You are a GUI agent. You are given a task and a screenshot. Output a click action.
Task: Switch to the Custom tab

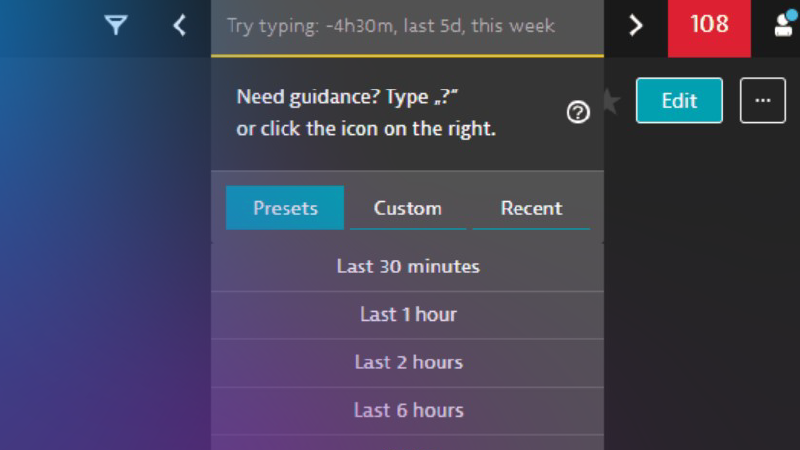click(x=408, y=208)
